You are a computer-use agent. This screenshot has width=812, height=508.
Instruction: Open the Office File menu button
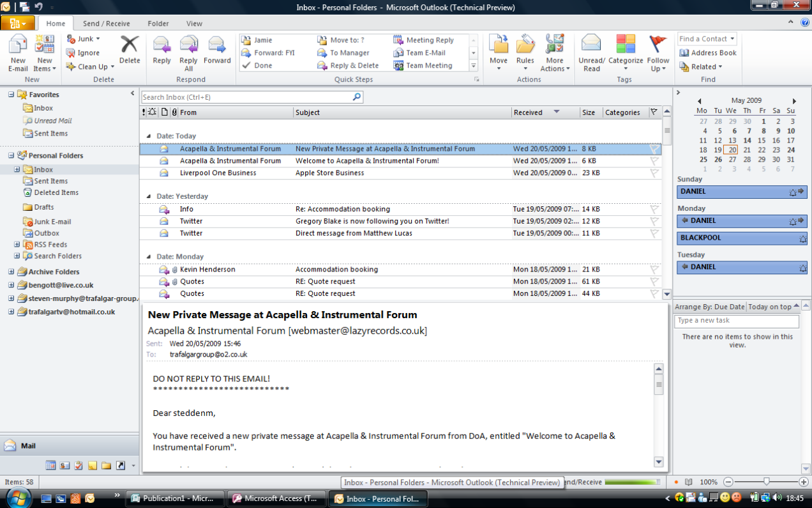(x=18, y=23)
